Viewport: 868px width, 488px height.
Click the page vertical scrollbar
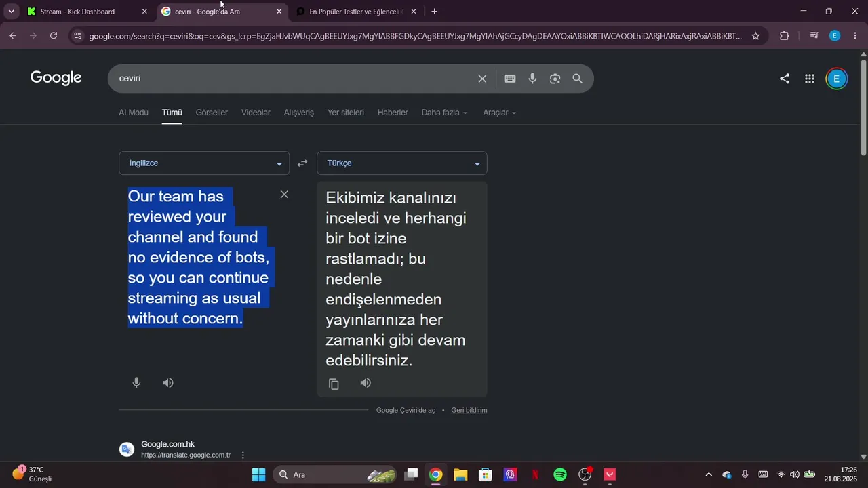[x=863, y=108]
